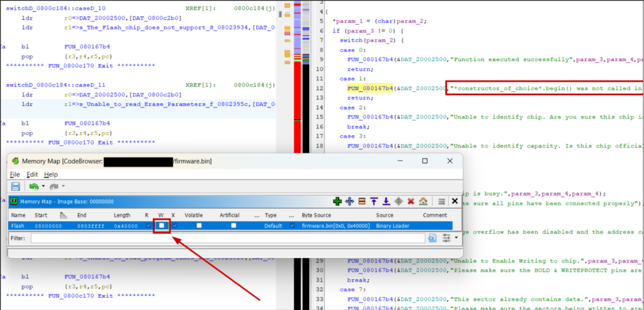
Task: Click the Expand Block Down icon
Action: [x=385, y=201]
